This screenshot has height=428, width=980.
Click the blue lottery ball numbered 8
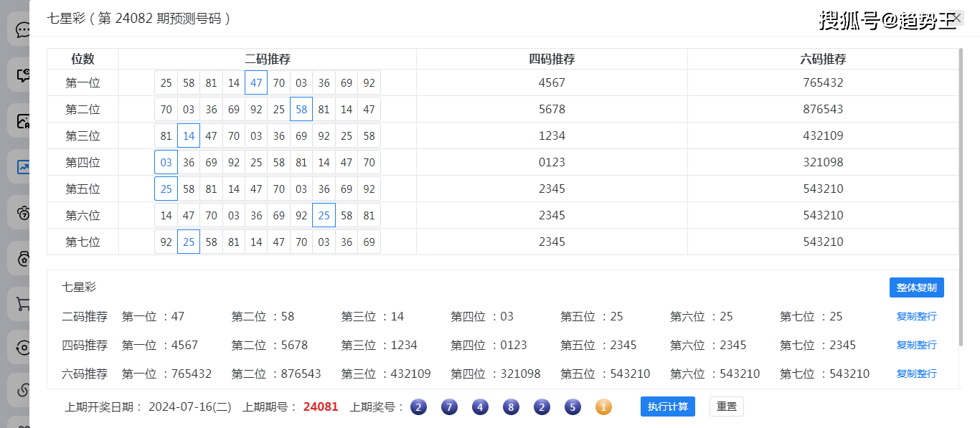click(x=511, y=407)
